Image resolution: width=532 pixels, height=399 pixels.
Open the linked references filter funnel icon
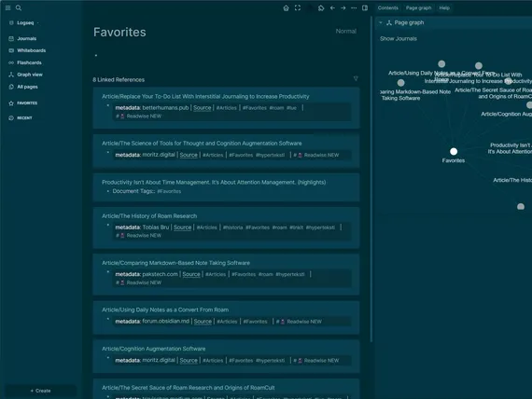pyautogui.click(x=356, y=78)
